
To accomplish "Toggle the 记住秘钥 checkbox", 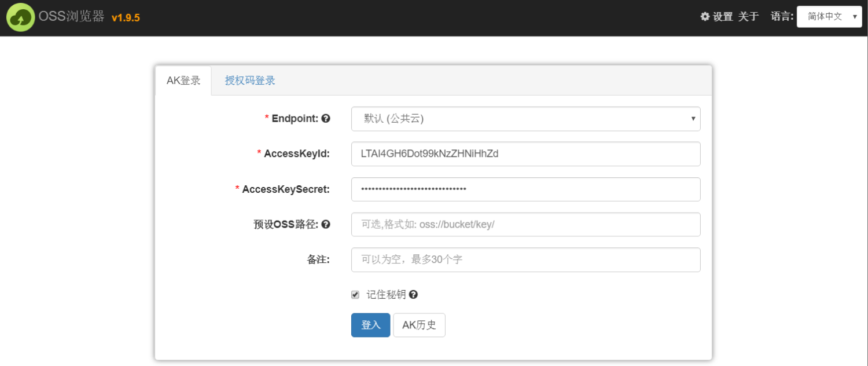I will pyautogui.click(x=355, y=295).
